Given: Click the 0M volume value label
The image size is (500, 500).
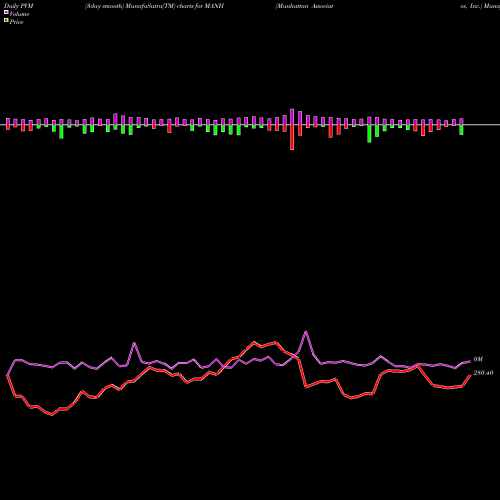Looking at the screenshot, I should [x=478, y=359].
